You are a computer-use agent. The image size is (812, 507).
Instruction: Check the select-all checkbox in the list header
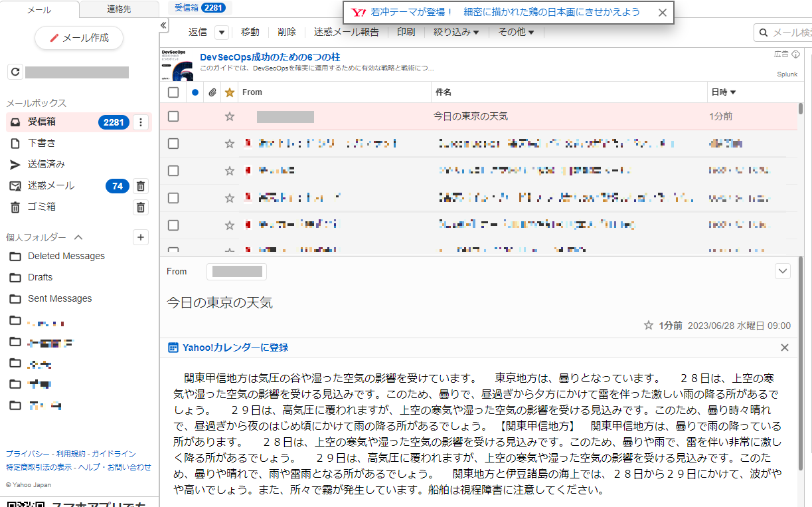click(173, 92)
